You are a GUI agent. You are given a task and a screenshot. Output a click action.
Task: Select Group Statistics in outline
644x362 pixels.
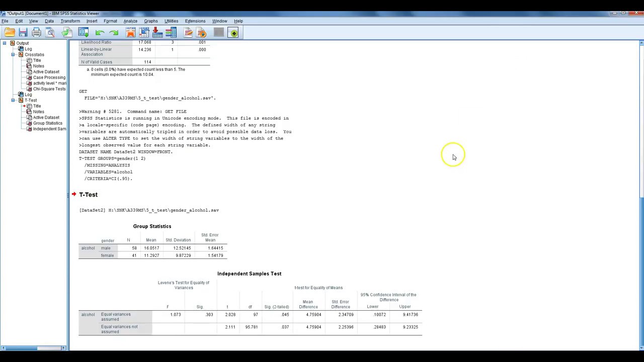click(x=47, y=123)
